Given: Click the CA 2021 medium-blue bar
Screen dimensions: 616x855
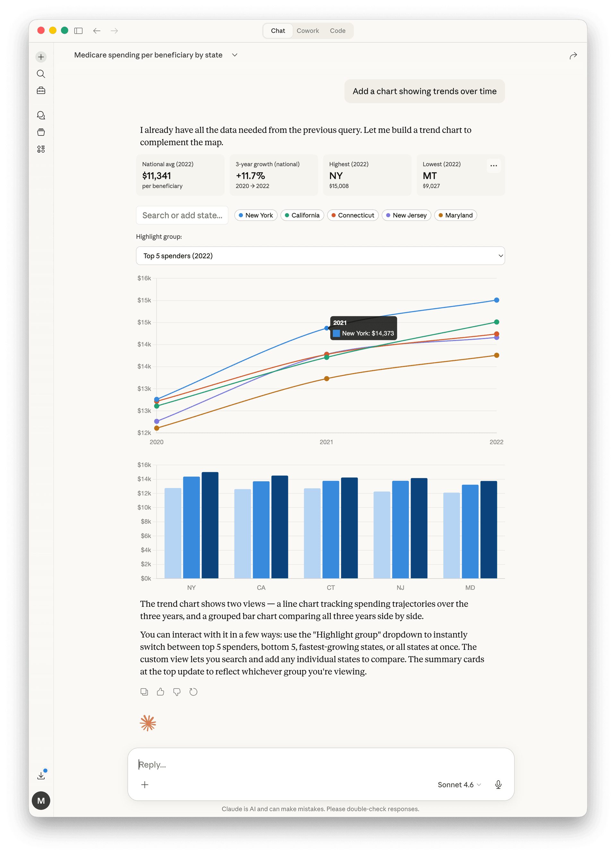Looking at the screenshot, I should 261,530.
